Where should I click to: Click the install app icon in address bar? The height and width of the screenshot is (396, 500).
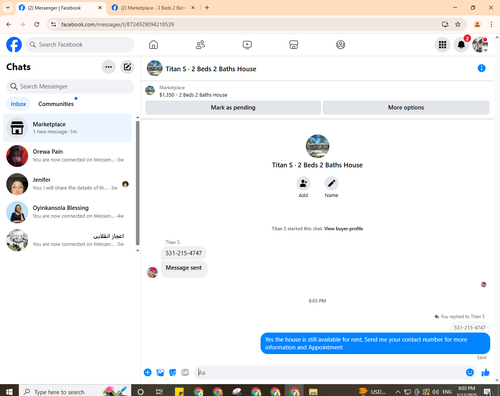click(445, 24)
